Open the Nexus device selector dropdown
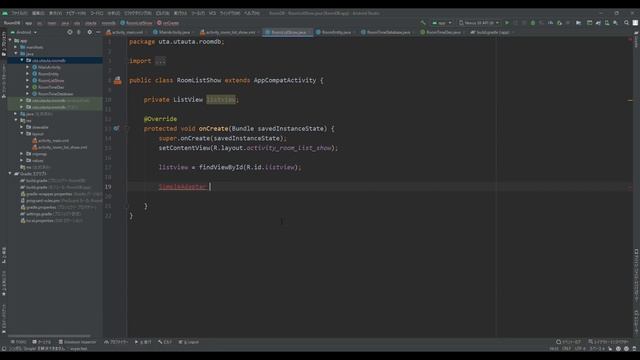Screen dimensions: 640x360 [x=479, y=23]
